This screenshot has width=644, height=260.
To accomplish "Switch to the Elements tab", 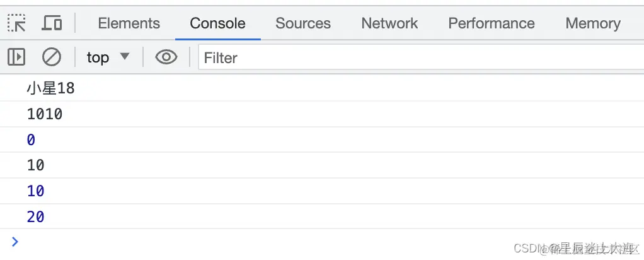I will (x=129, y=23).
